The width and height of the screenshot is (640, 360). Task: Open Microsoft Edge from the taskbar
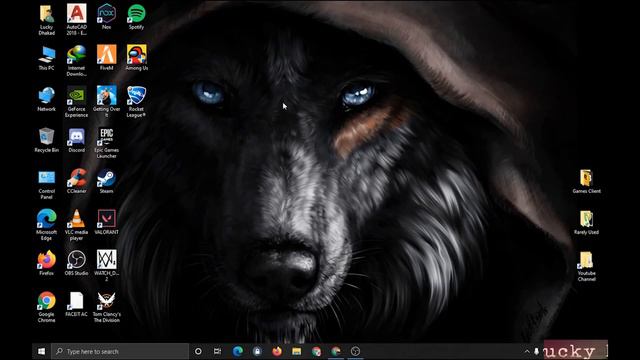pyautogui.click(x=238, y=351)
